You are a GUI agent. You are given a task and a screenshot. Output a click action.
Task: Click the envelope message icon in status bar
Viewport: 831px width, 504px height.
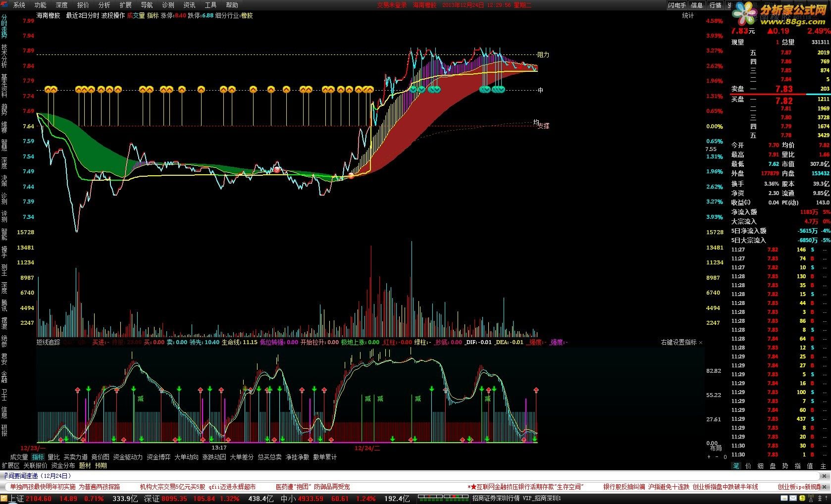[x=793, y=498]
